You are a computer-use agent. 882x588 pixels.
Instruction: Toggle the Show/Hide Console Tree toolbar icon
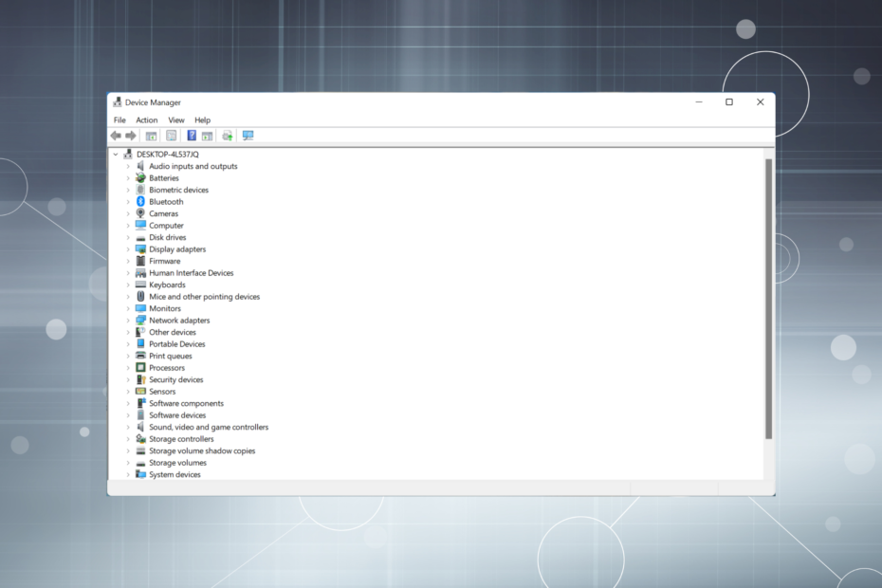[x=151, y=136]
